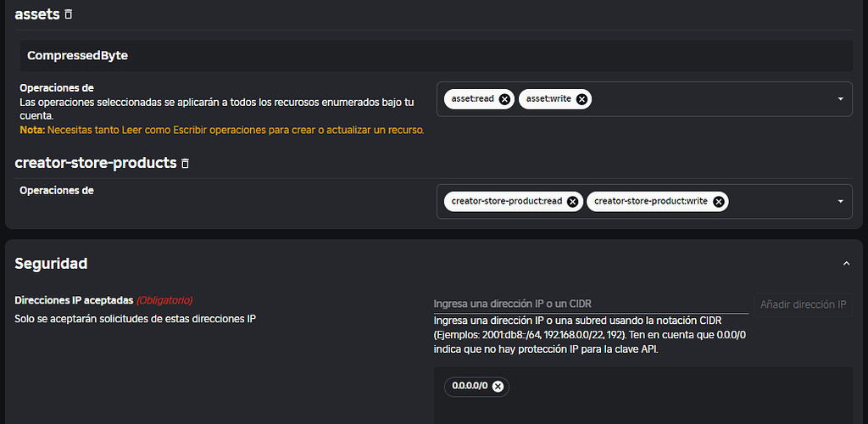The width and height of the screenshot is (868, 424).
Task: Select the asset:read chip label
Action: point(472,99)
